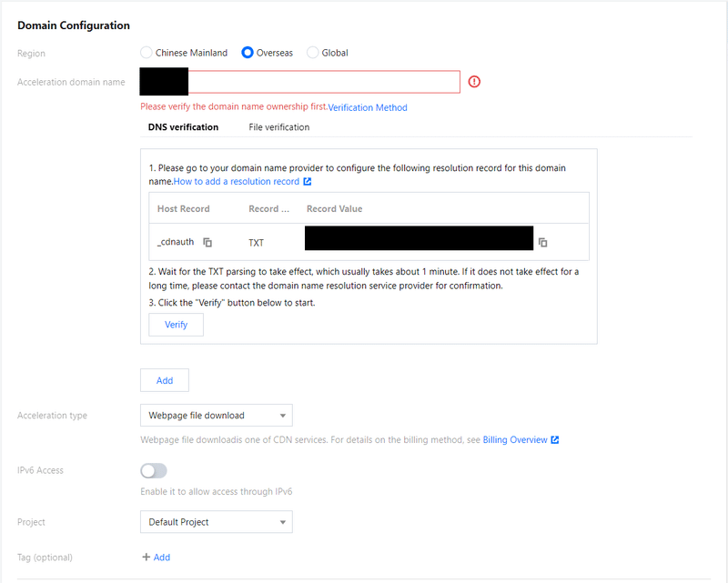Click the Add button below verification panel
The width and height of the screenshot is (728, 583).
tap(164, 380)
